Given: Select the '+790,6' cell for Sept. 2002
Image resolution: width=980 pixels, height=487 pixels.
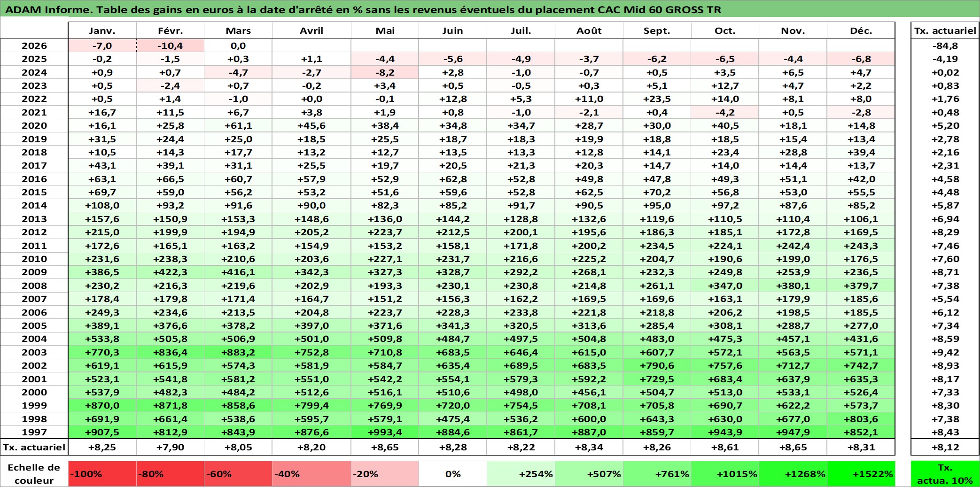Looking at the screenshot, I should [657, 365].
